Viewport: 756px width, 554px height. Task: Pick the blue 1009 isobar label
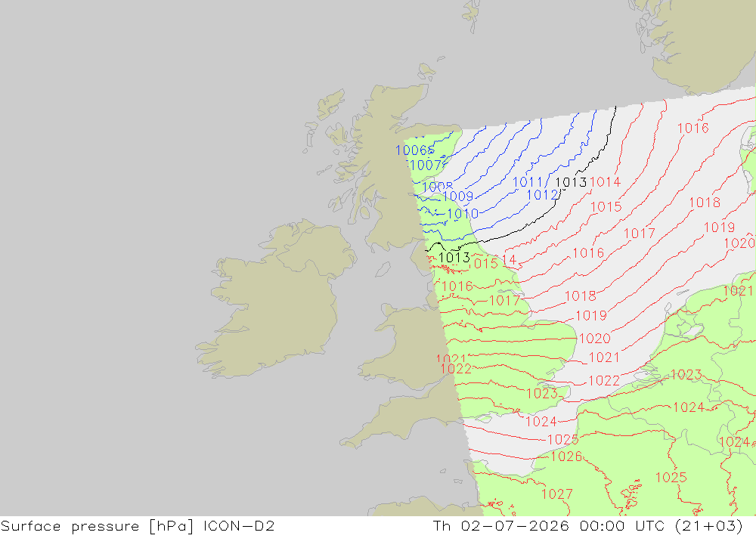(458, 197)
